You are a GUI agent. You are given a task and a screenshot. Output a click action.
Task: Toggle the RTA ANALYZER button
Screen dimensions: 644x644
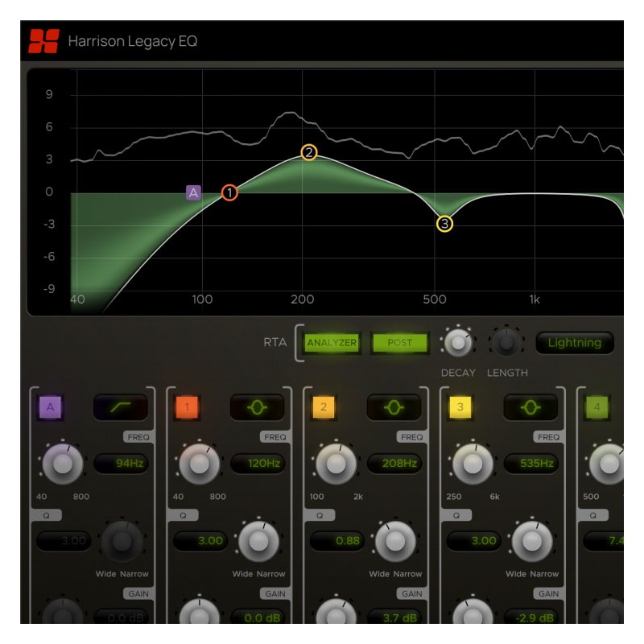click(x=332, y=343)
